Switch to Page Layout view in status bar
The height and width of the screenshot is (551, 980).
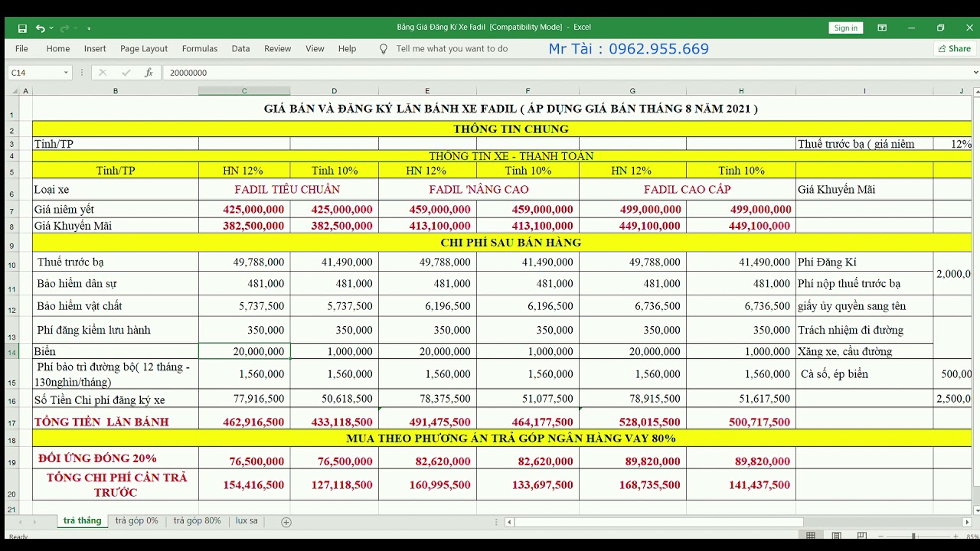836,536
